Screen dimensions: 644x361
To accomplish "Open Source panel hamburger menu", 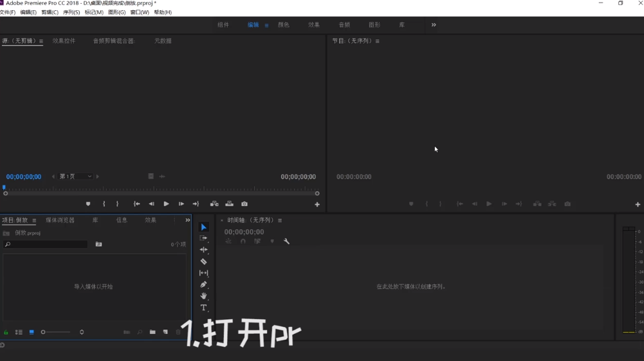I will (41, 41).
